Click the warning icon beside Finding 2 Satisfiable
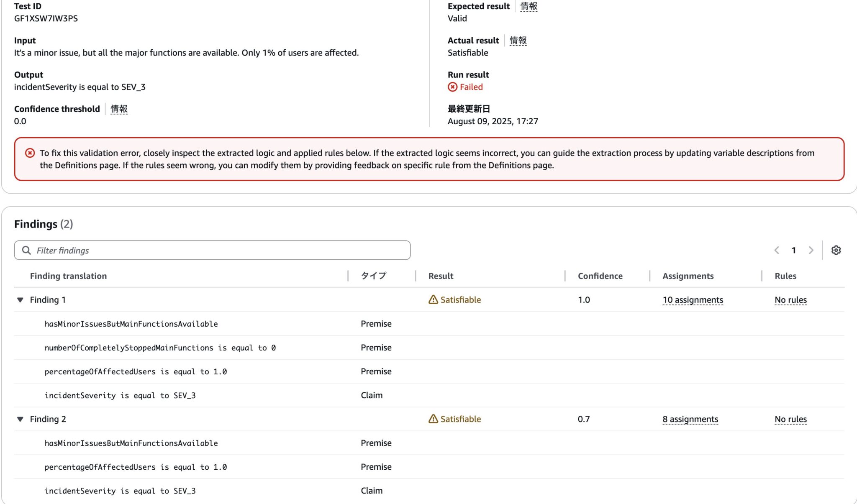 [x=433, y=419]
